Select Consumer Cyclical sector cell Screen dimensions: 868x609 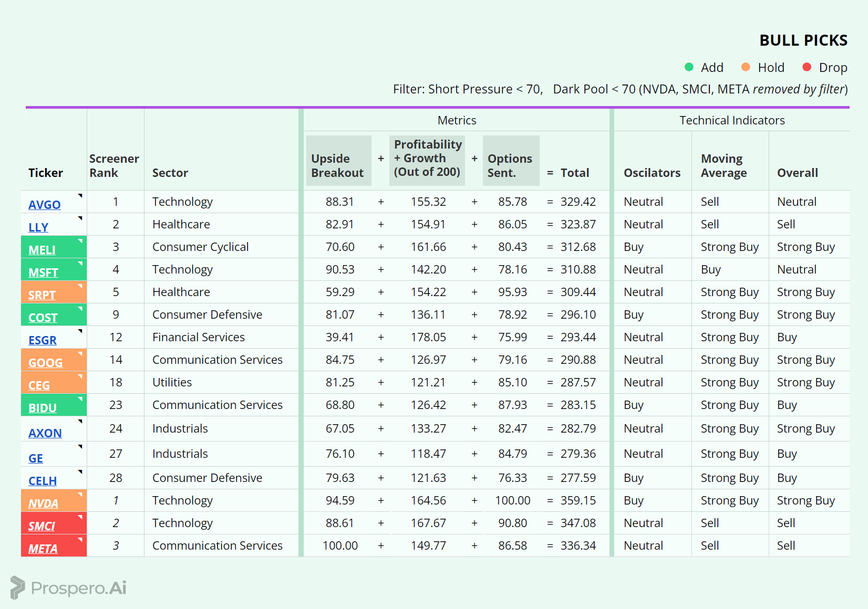pos(200,247)
